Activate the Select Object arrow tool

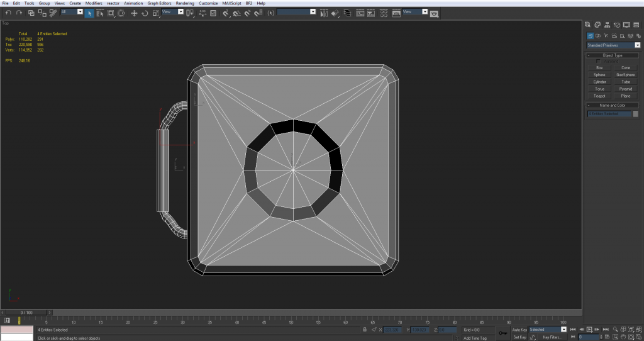89,13
